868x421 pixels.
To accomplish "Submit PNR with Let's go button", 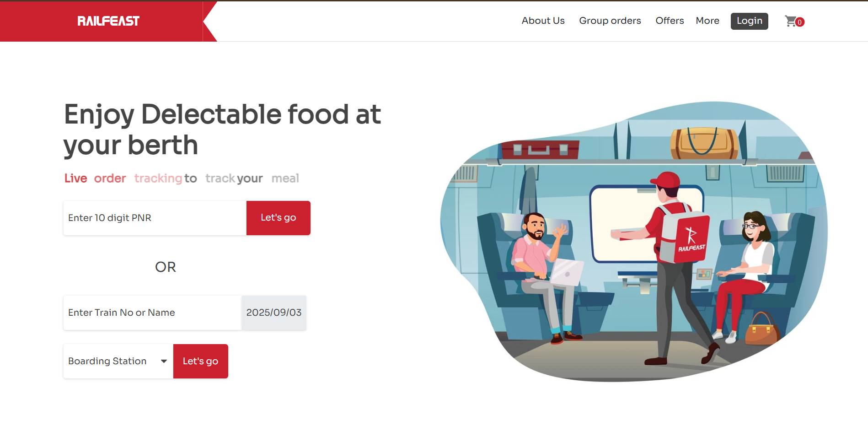I will (279, 218).
